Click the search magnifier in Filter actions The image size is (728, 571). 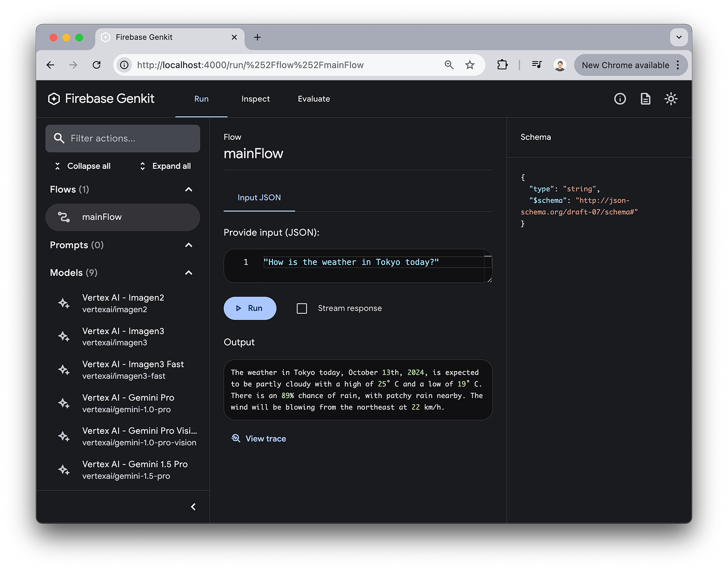[59, 138]
